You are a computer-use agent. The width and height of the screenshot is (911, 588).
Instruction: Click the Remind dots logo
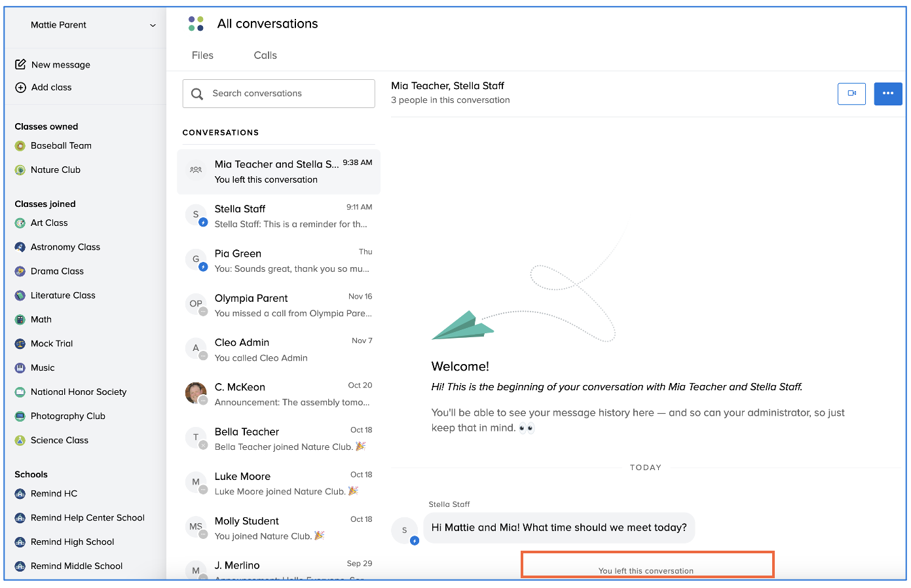[196, 24]
